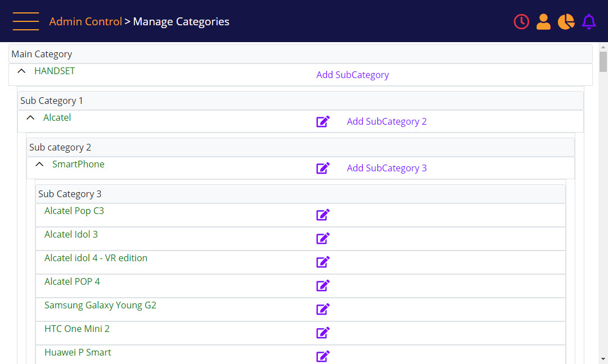Click Manage Categories breadcrumb title

coord(181,22)
